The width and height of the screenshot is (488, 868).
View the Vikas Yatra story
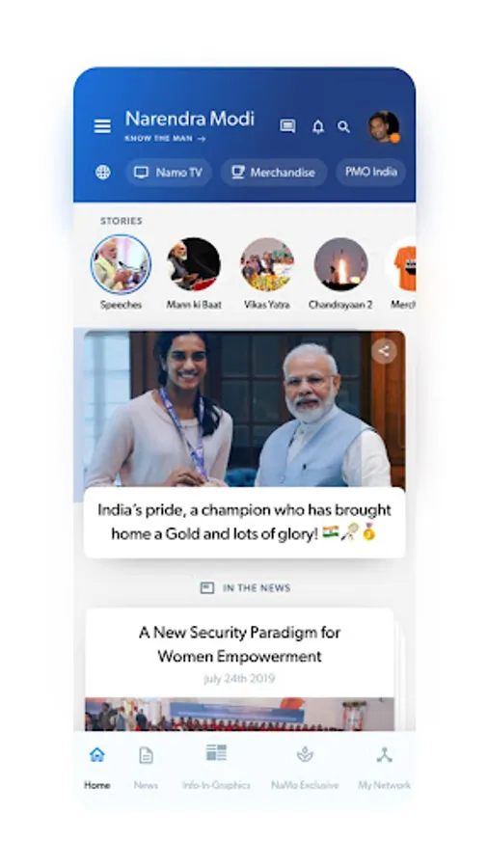[267, 273]
